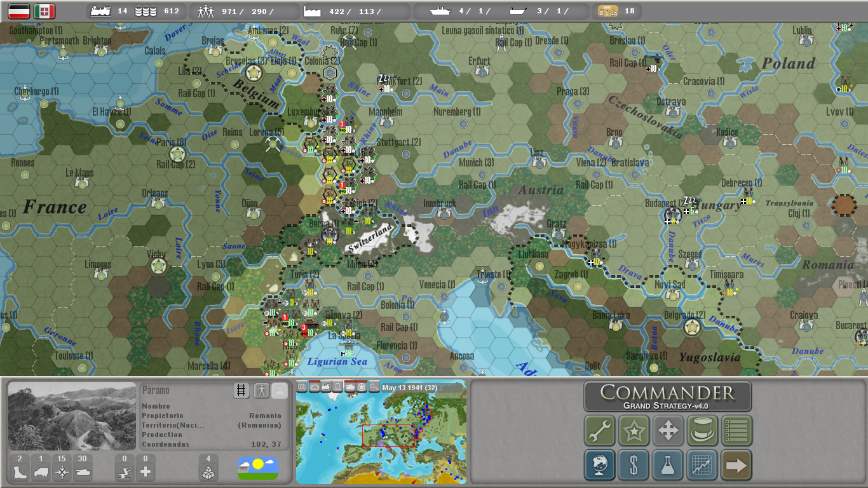868x488 pixels.
Task: Open the globe strategic map button
Action: [x=600, y=465]
